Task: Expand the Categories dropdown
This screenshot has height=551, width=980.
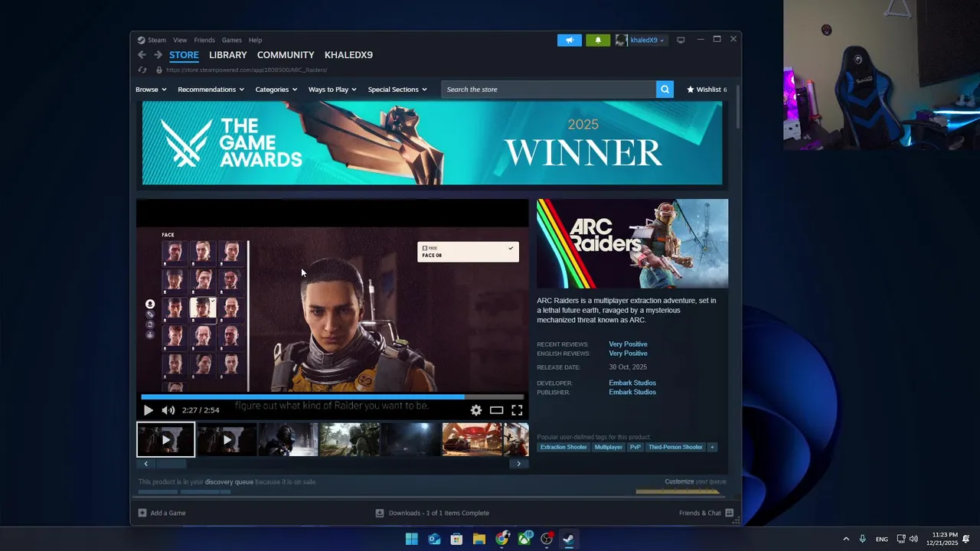Action: pos(276,90)
